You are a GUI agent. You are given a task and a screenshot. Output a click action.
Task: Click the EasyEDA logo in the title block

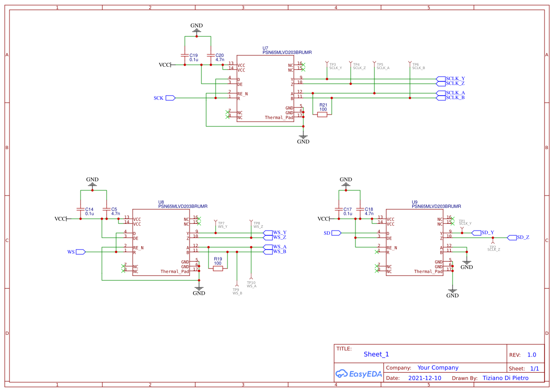(358, 374)
